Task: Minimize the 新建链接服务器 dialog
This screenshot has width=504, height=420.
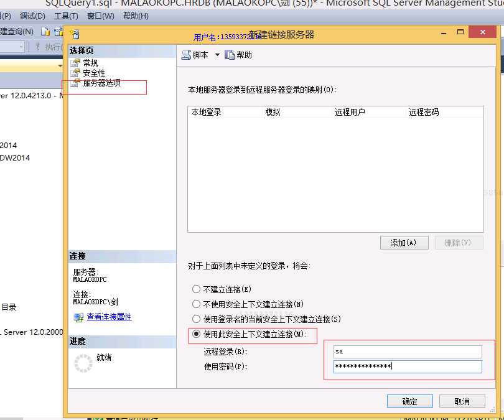Action: point(444,32)
